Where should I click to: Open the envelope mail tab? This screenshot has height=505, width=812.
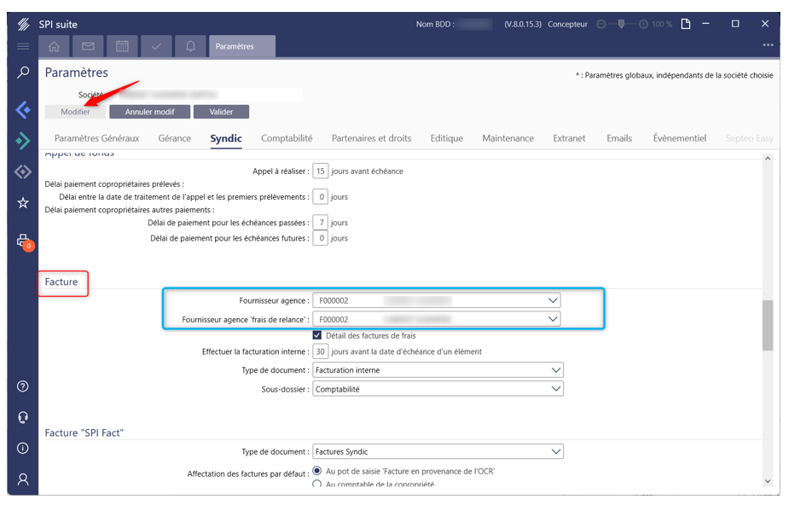pyautogui.click(x=88, y=46)
